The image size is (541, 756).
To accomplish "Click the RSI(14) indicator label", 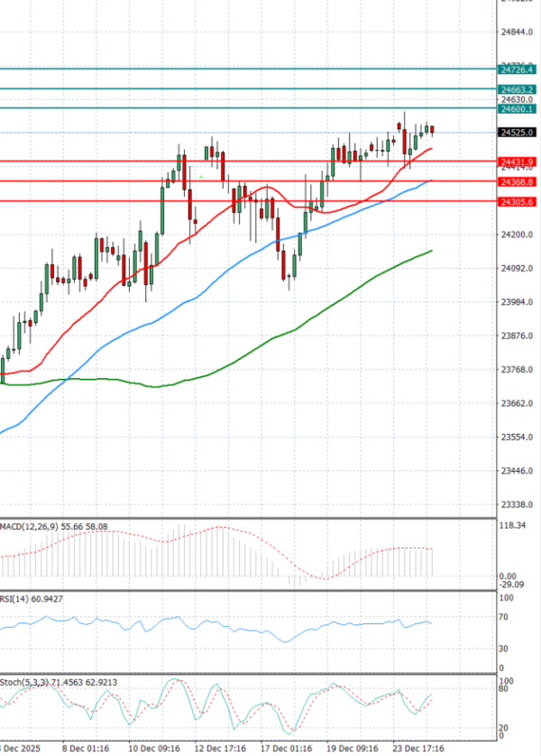I will [x=14, y=597].
